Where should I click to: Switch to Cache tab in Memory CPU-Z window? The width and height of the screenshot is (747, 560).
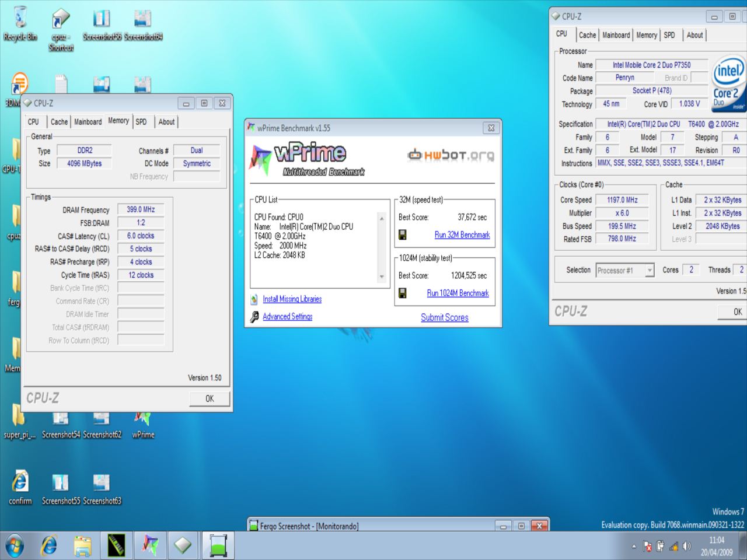[x=59, y=121]
